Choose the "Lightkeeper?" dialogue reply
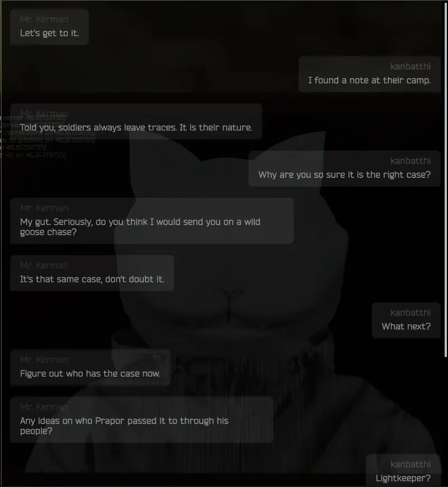This screenshot has height=487, width=448. pyautogui.click(x=403, y=471)
